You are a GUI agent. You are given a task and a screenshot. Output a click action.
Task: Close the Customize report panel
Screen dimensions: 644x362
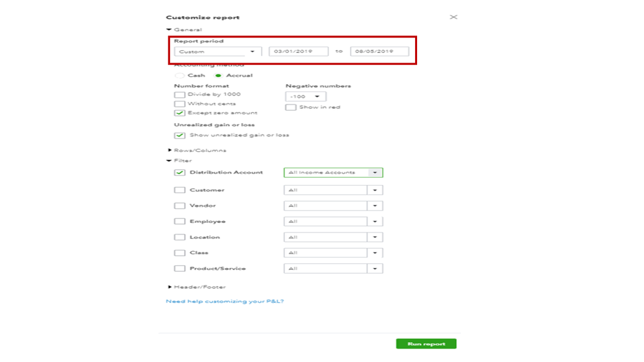point(453,17)
